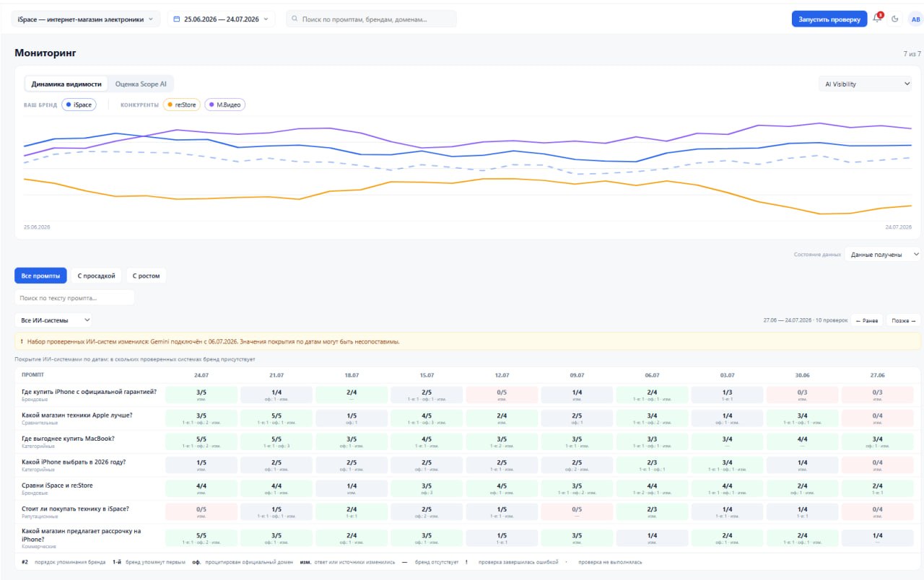Toggle the iSpace brand line in the legend
The height and width of the screenshot is (580, 924).
tap(79, 105)
